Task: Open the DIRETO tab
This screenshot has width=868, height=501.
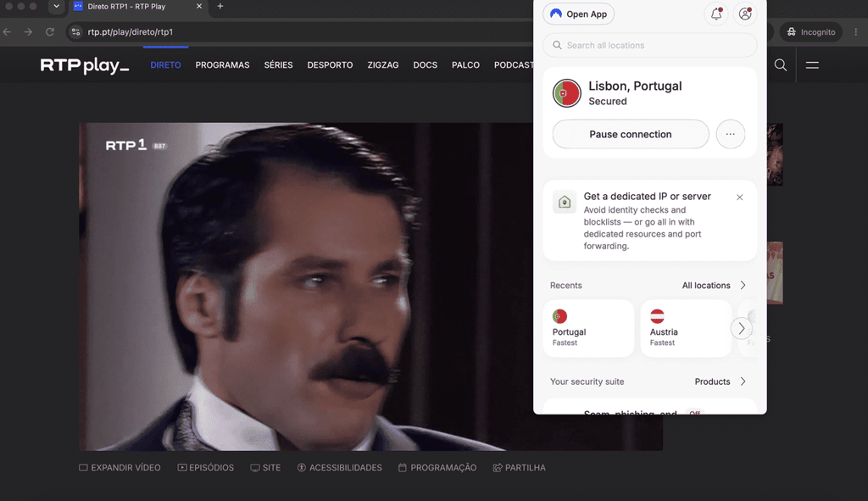Action: [165, 64]
